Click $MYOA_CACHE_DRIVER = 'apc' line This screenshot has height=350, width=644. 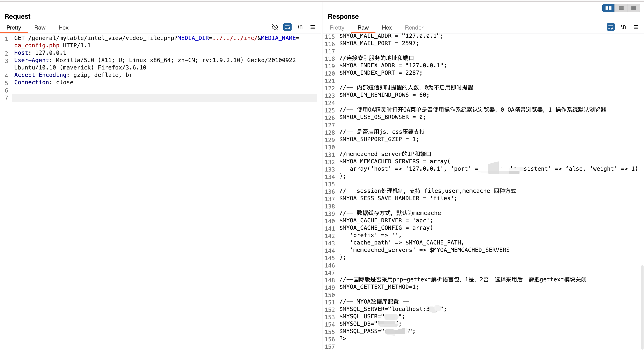pos(386,220)
